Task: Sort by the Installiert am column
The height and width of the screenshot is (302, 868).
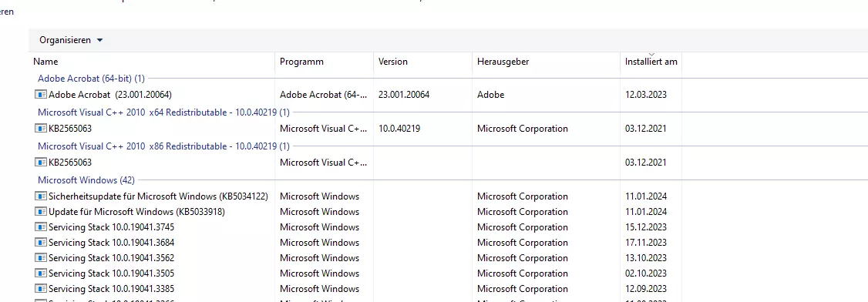Action: point(651,62)
